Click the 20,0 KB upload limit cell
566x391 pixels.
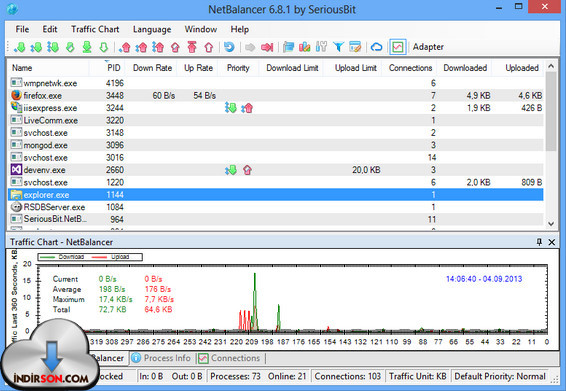pyautogui.click(x=366, y=170)
